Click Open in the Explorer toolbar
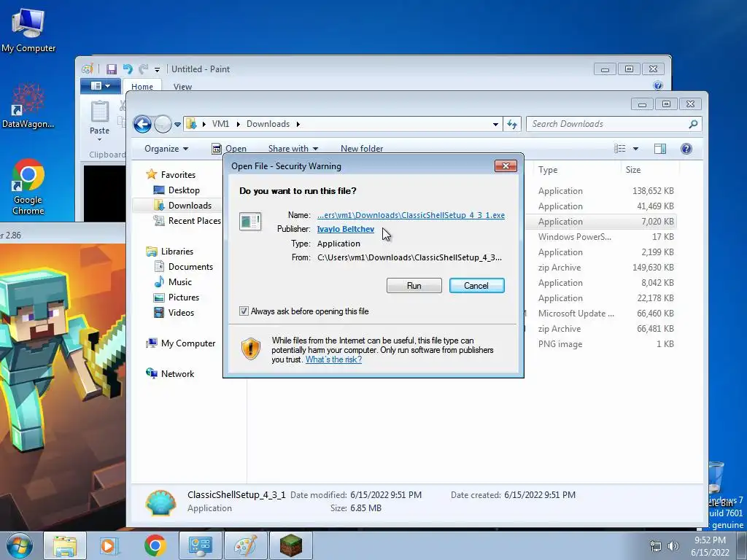Viewport: 747px width, 560px height. [x=229, y=149]
